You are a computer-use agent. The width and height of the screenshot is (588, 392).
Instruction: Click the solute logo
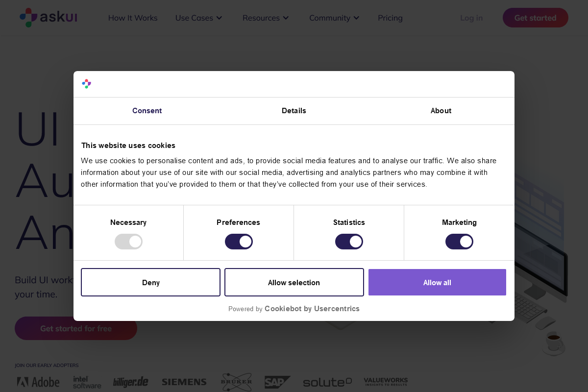(x=327, y=382)
